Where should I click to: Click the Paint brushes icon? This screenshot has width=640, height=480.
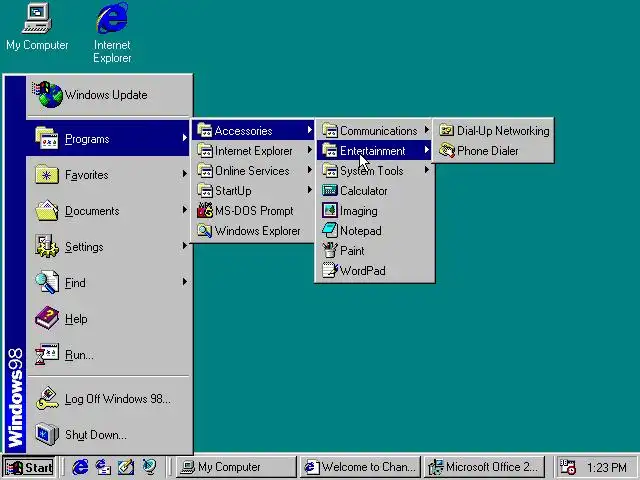(329, 250)
